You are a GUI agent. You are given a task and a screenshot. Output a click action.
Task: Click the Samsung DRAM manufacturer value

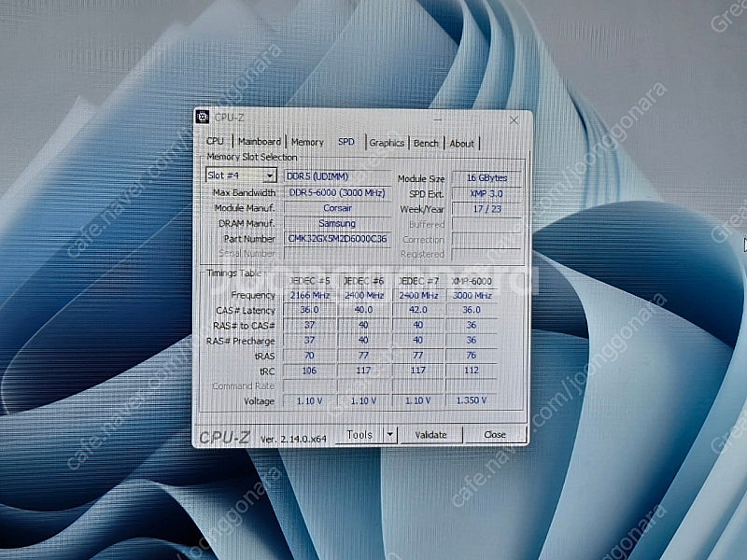(337, 223)
